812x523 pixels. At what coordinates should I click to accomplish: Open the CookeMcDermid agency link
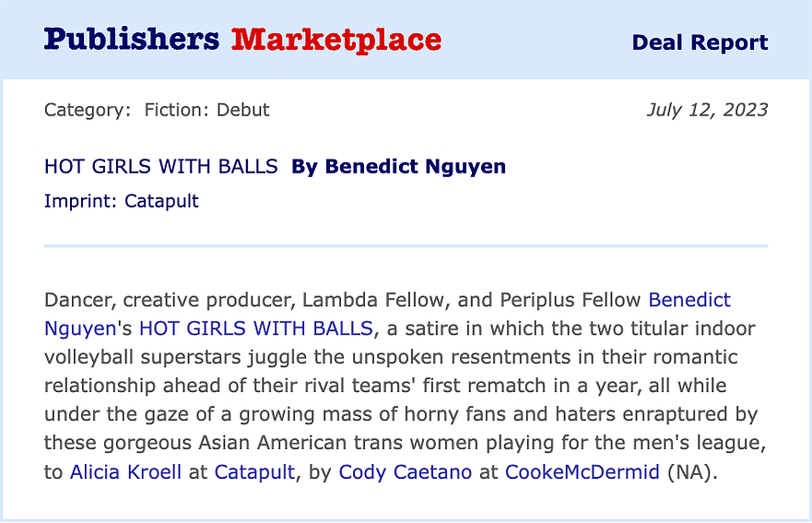(x=583, y=472)
